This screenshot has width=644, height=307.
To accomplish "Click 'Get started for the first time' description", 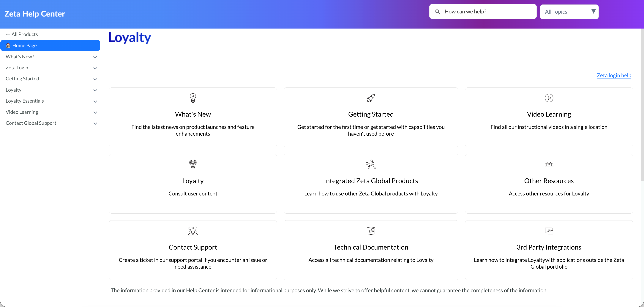I will coord(371,130).
